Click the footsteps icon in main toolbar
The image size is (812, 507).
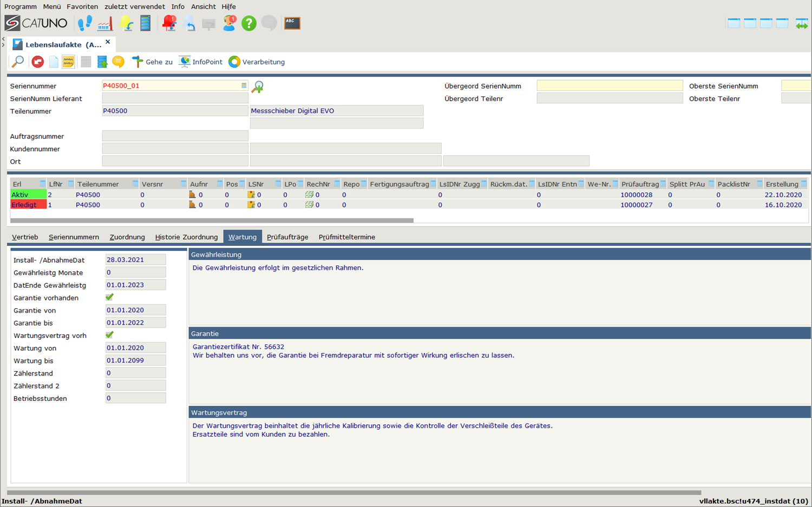click(85, 23)
